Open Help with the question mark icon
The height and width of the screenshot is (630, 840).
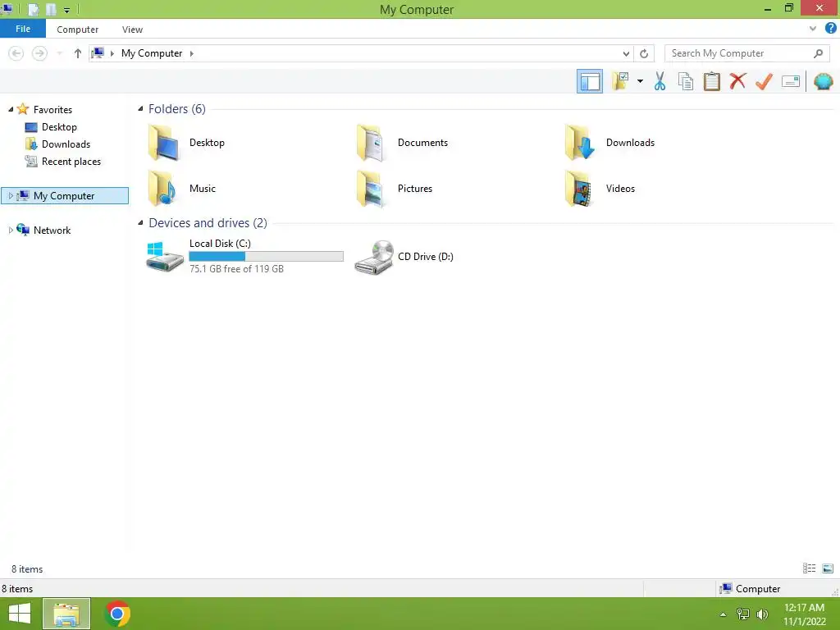click(831, 29)
